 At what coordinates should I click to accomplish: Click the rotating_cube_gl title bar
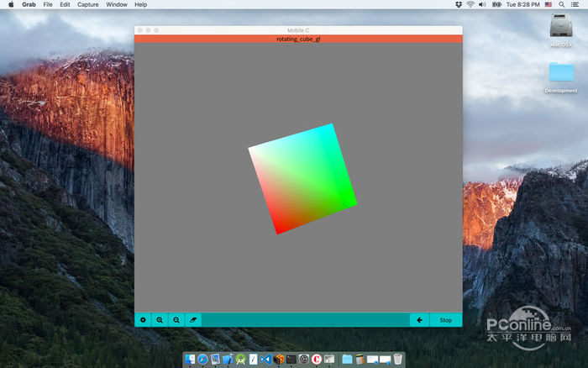298,39
